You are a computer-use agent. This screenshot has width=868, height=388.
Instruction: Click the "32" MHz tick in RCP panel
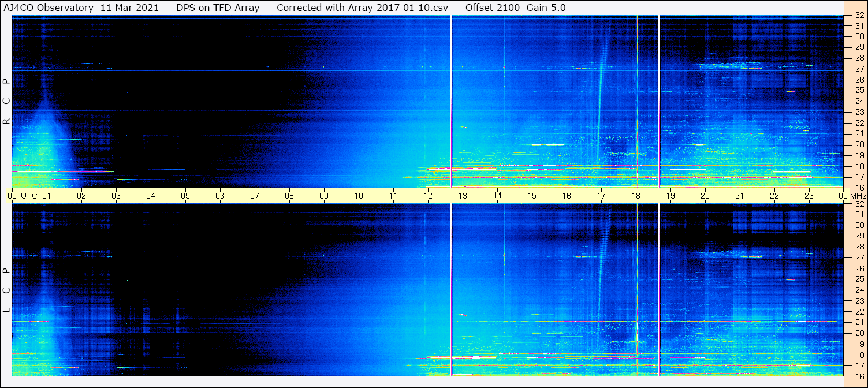(859, 16)
